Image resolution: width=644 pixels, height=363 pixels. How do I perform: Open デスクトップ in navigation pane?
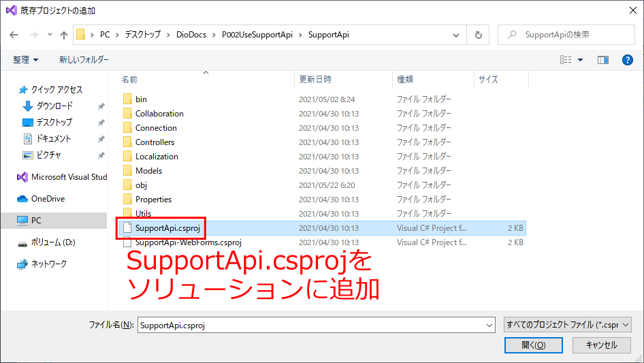[54, 123]
